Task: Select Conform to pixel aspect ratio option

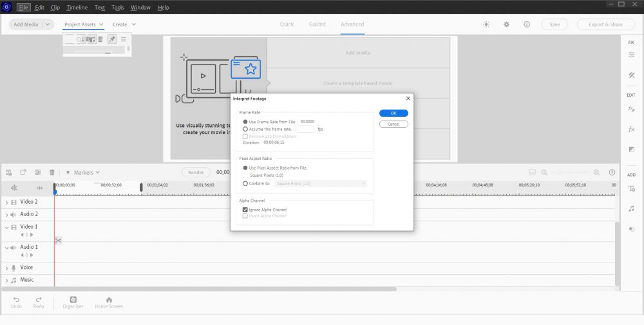Action: point(245,184)
